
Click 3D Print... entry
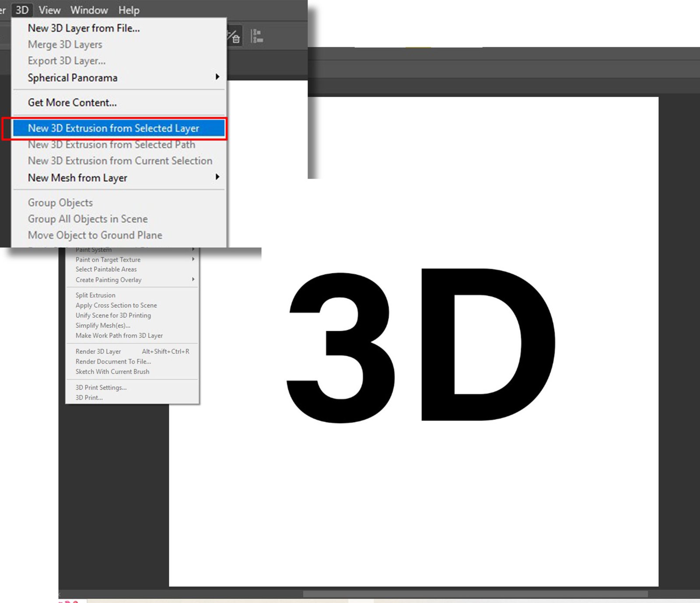pos(132,397)
